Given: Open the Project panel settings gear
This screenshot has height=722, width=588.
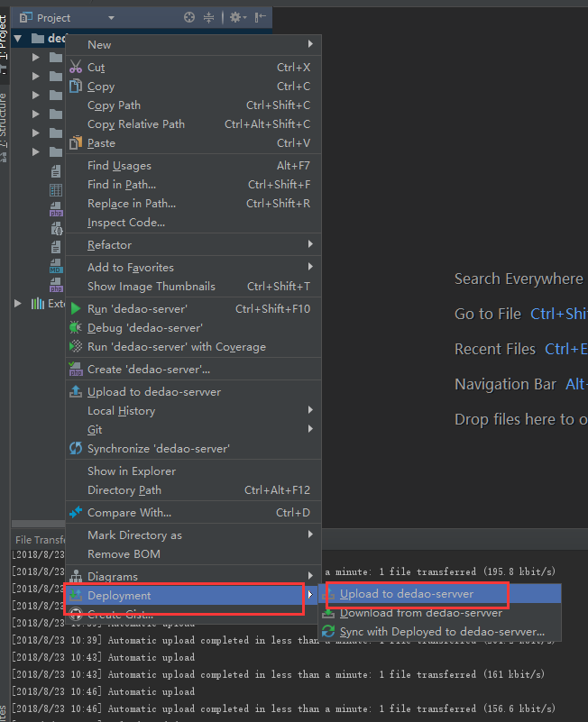Looking at the screenshot, I should 234,17.
